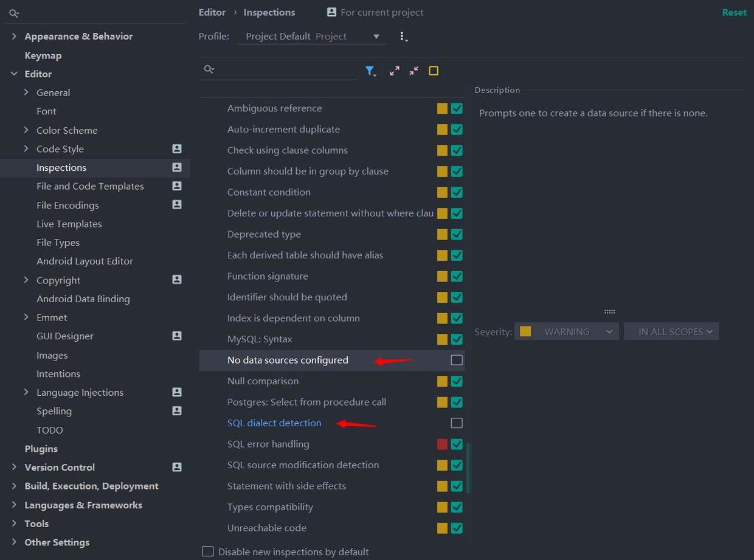The height and width of the screenshot is (560, 754).
Task: Click project-level icon beside Code Style
Action: [177, 149]
